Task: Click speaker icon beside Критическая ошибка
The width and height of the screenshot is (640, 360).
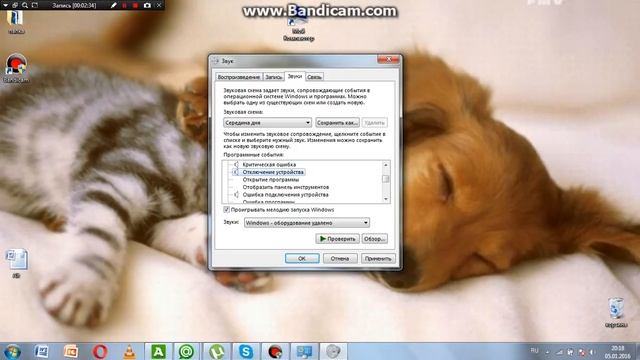Action: pos(236,164)
